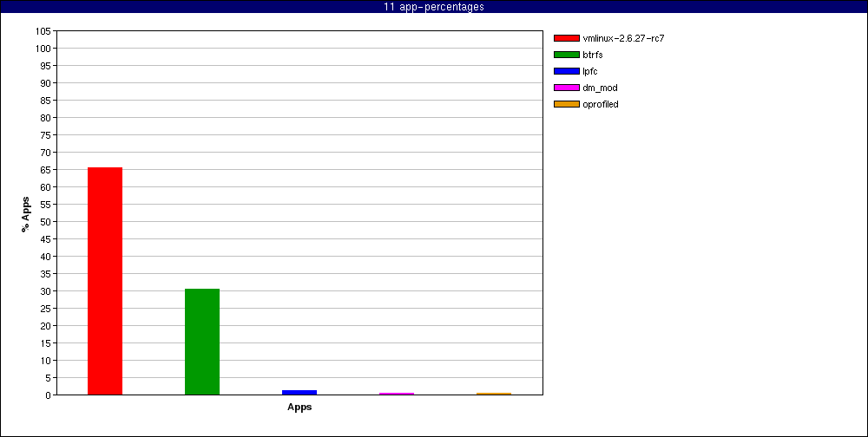Click the 85 y-axis tick label
Screen dimensions: 868x437
[47, 101]
